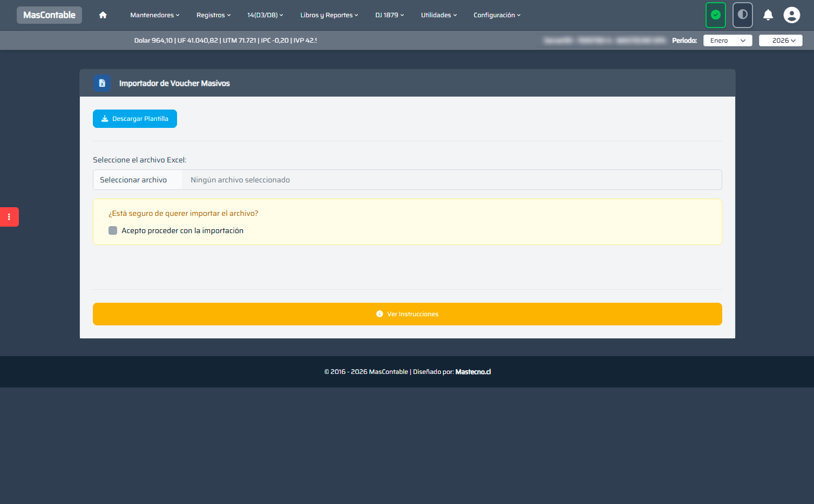Open the Enero month dropdown
This screenshot has height=504, width=814.
point(728,40)
